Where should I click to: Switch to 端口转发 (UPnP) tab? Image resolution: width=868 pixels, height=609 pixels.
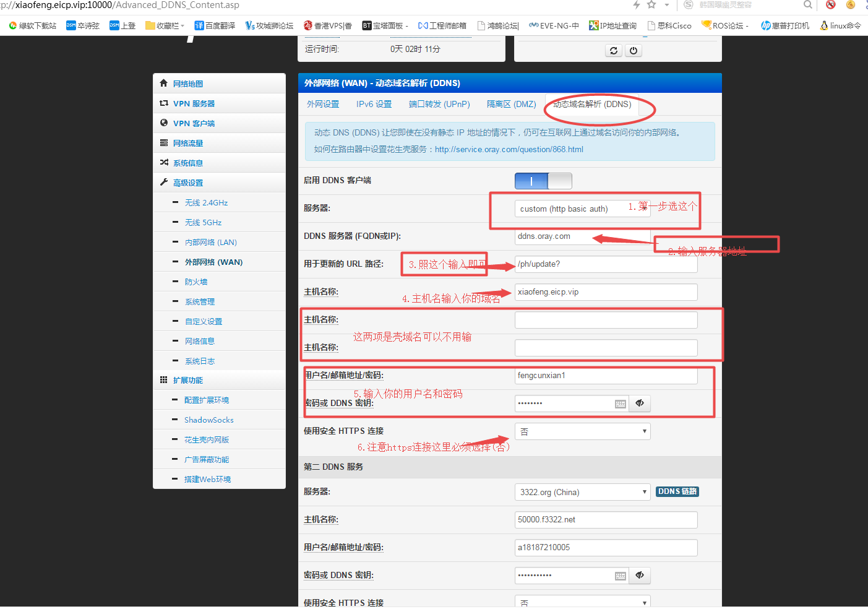pos(439,104)
